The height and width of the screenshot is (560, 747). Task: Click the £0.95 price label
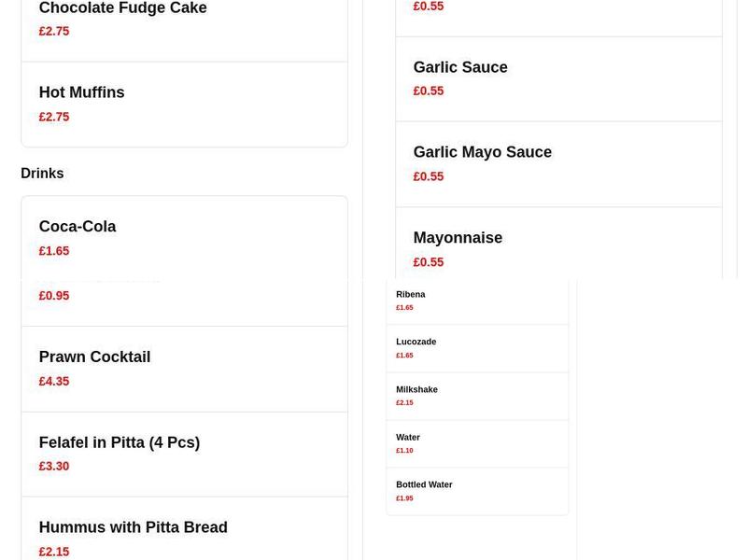(53, 295)
